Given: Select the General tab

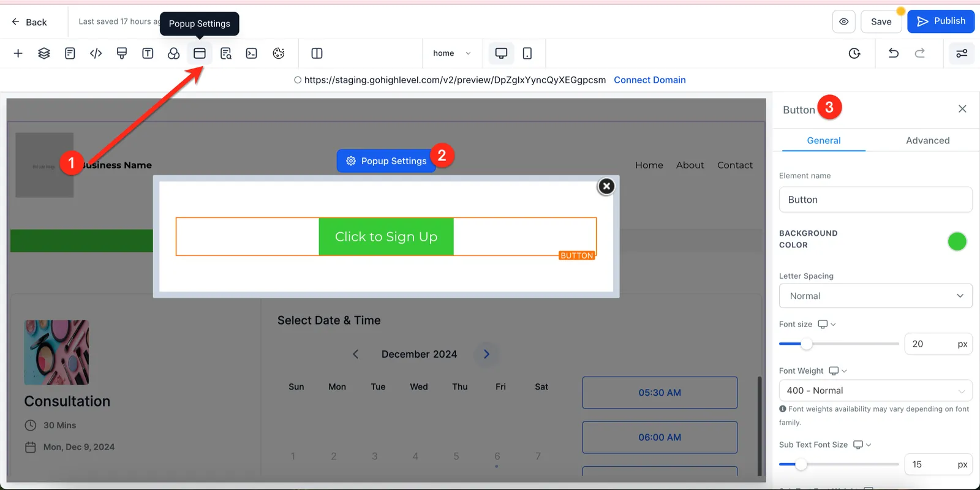Looking at the screenshot, I should tap(824, 140).
